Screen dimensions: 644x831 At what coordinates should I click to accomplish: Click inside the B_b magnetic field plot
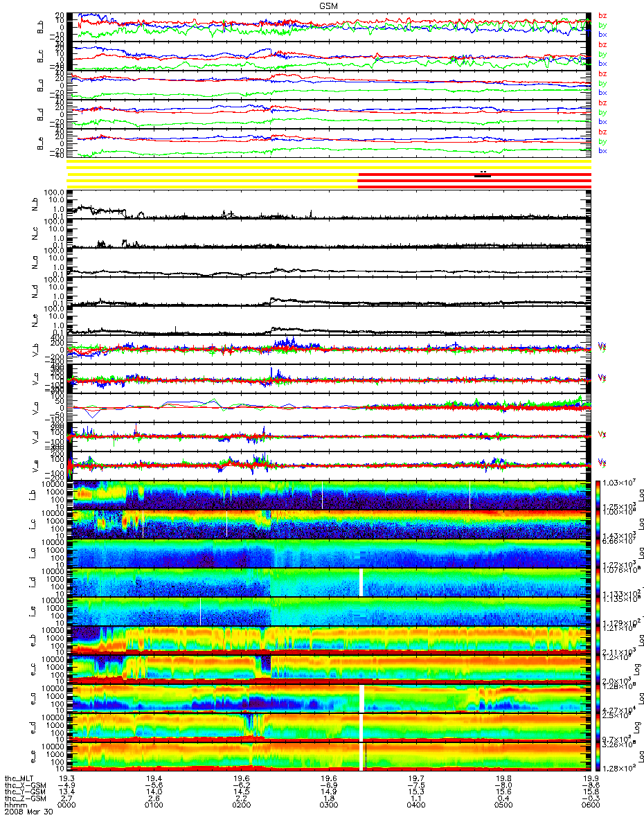[329, 27]
